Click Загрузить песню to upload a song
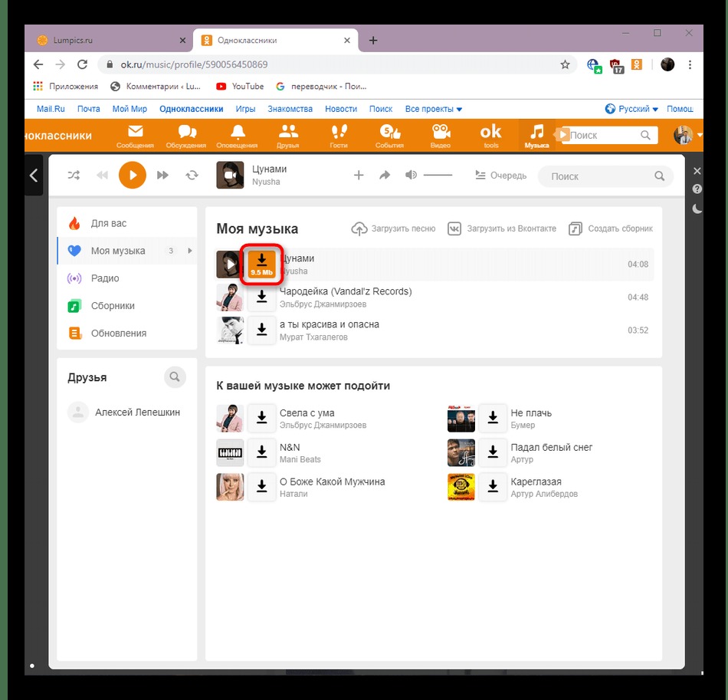The image size is (728, 700). [x=393, y=228]
